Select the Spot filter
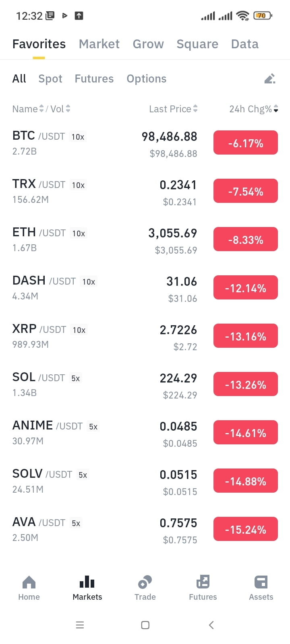 [50, 78]
